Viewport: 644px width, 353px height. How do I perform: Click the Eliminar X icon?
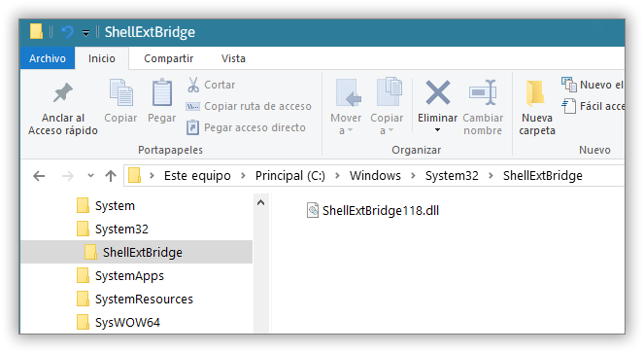[x=438, y=92]
